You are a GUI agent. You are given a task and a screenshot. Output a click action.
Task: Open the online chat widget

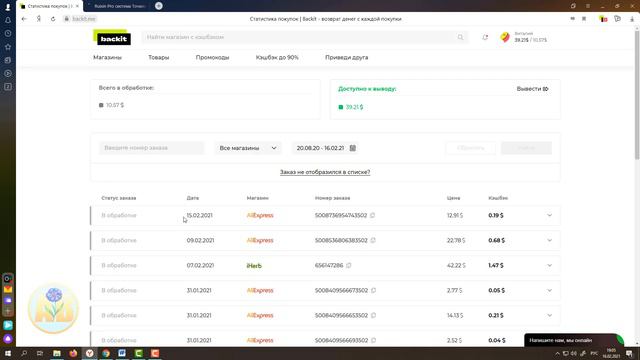[573, 340]
